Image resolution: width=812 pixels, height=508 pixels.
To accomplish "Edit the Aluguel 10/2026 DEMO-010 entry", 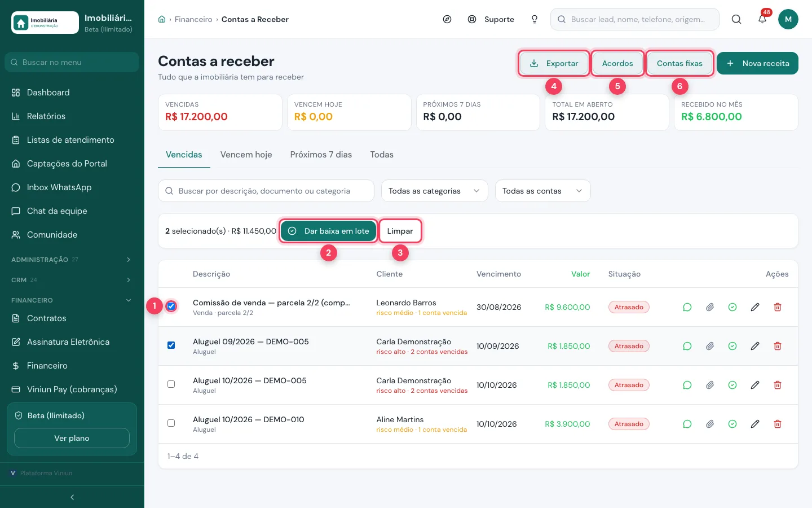I will (x=754, y=424).
